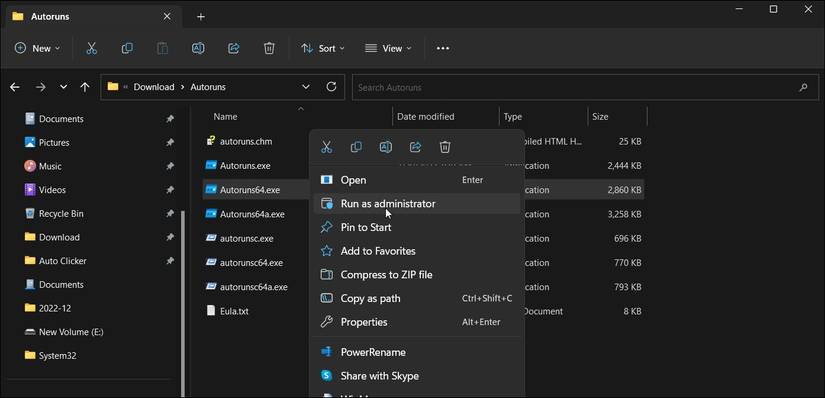825x398 pixels.
Task: Click the Copy icon in the context menu
Action: [356, 147]
